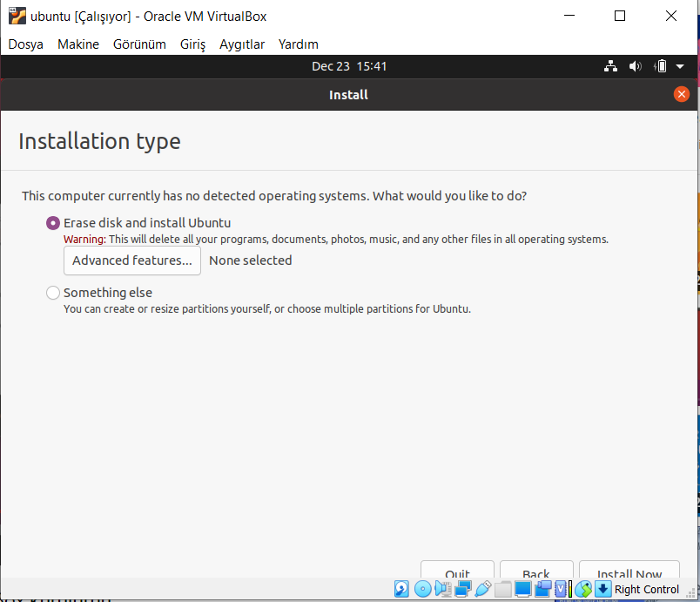Open the Yardım menu
Image resolution: width=700 pixels, height=602 pixels.
pyautogui.click(x=299, y=44)
